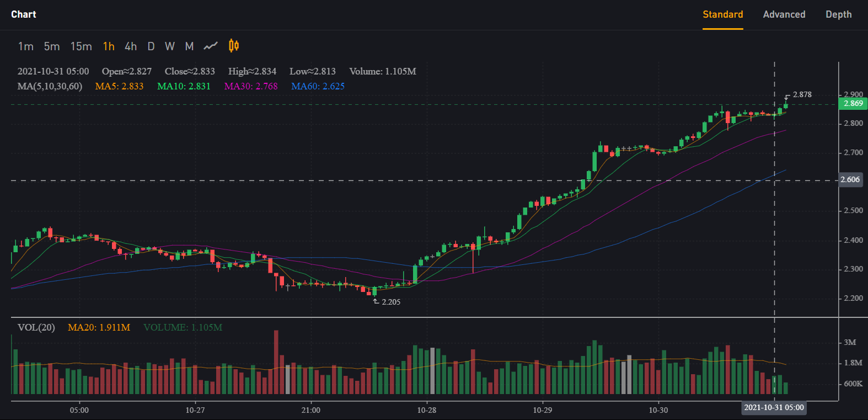Select the weekly (W) interval
The height and width of the screenshot is (420, 868).
click(x=170, y=46)
